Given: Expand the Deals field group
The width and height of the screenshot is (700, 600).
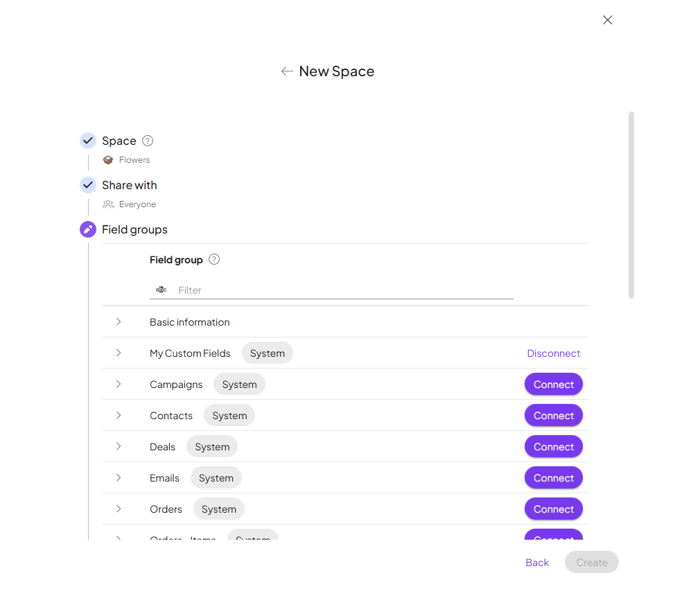Looking at the screenshot, I should point(119,447).
